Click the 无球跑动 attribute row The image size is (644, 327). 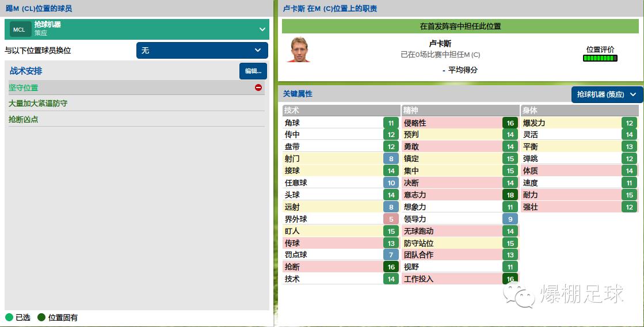pos(460,231)
